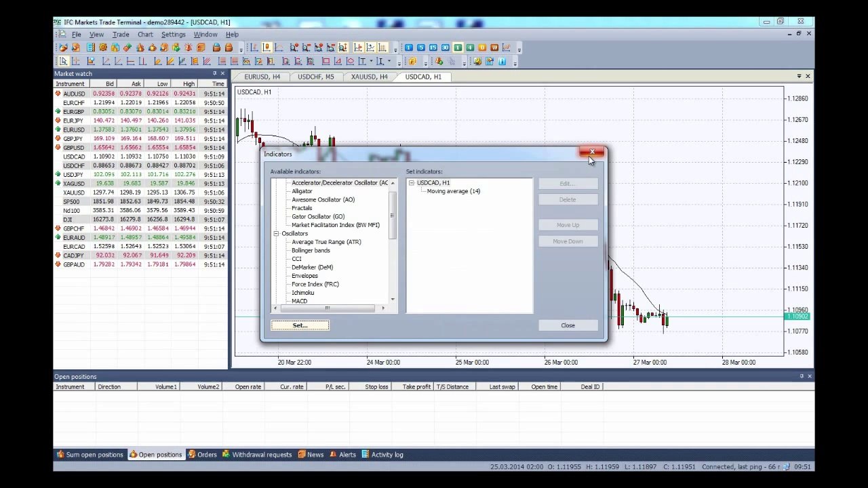Image resolution: width=868 pixels, height=488 pixels.
Task: Switch chart to bar type icon
Action: pyautogui.click(x=254, y=47)
